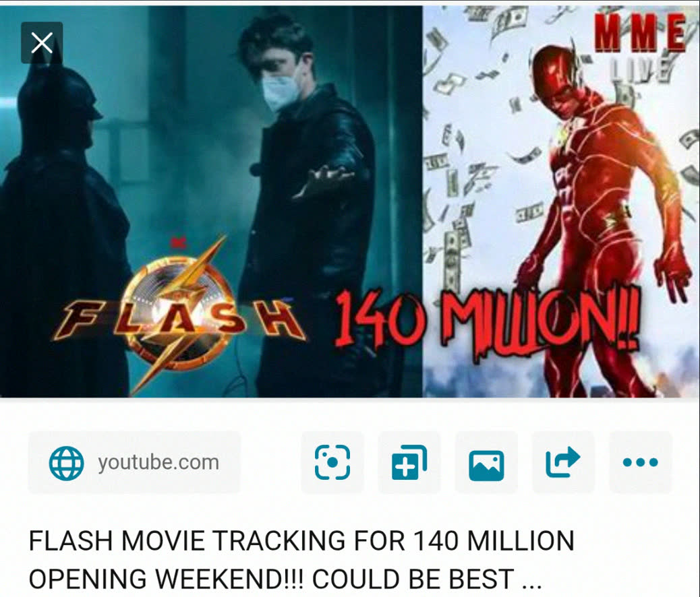
Task: Add image to collection with plus icon
Action: [409, 462]
